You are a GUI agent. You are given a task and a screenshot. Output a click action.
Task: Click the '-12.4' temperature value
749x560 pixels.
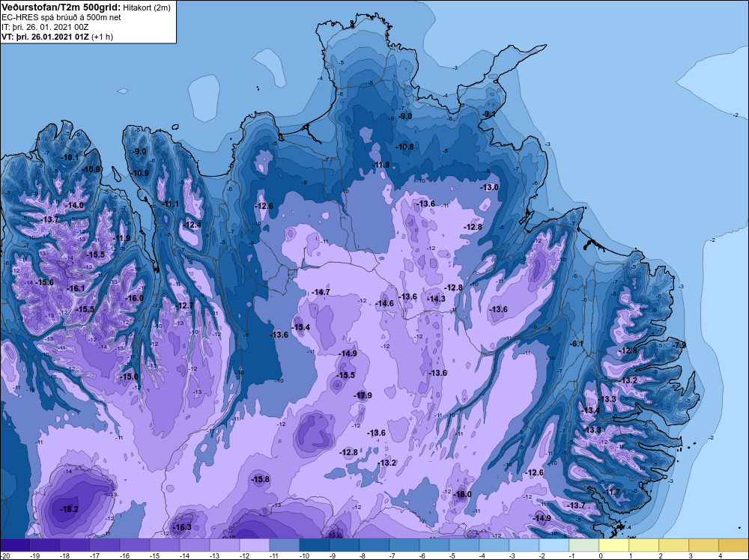point(192,225)
